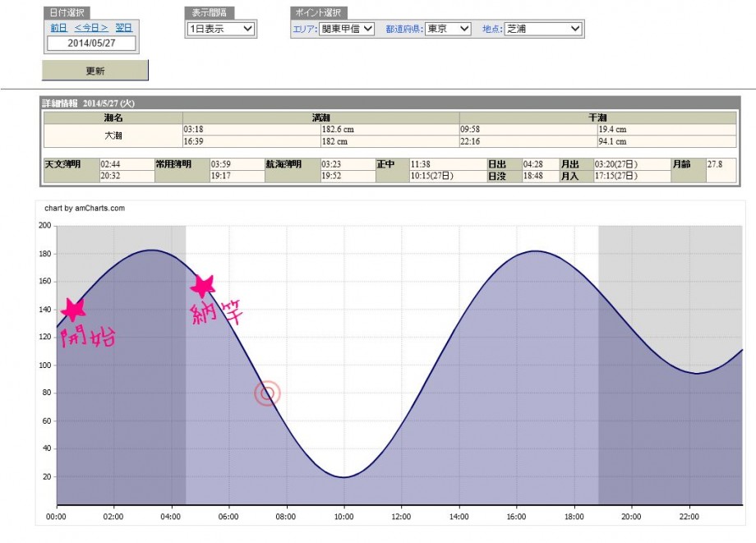Click sunset time 18:48

[x=541, y=176]
